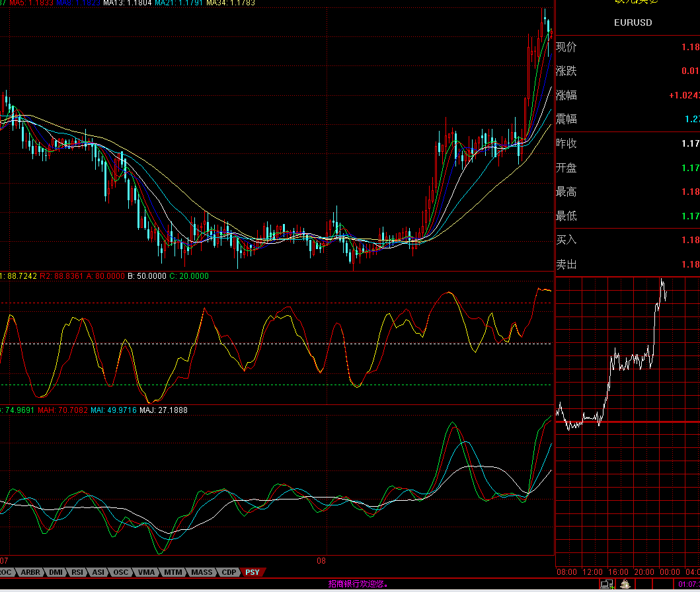
Task: Click the EURUSD symbol title
Action: coord(633,22)
